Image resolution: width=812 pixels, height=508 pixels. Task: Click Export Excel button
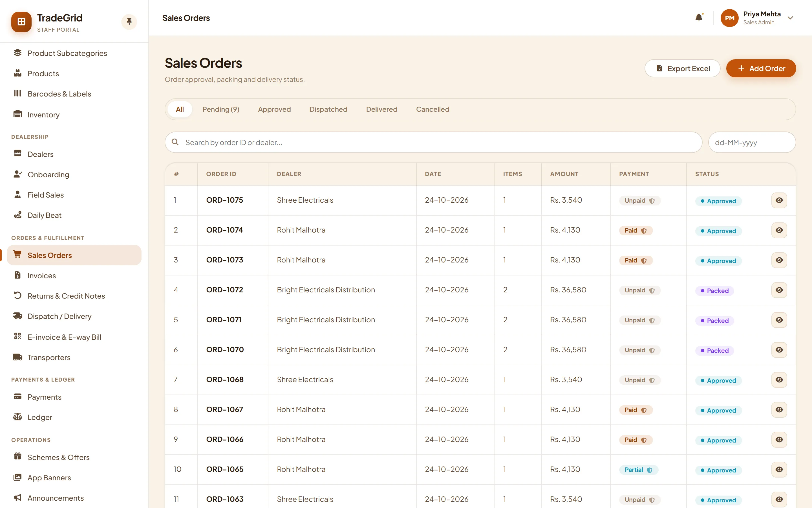point(682,68)
